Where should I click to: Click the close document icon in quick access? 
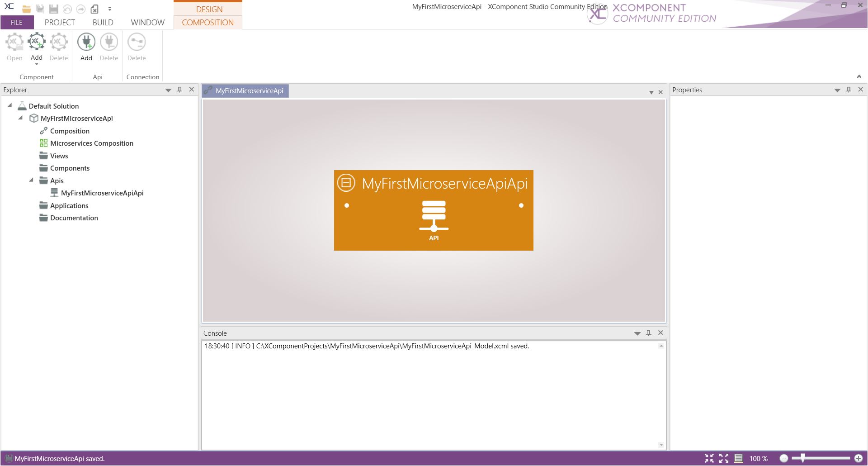pyautogui.click(x=94, y=9)
